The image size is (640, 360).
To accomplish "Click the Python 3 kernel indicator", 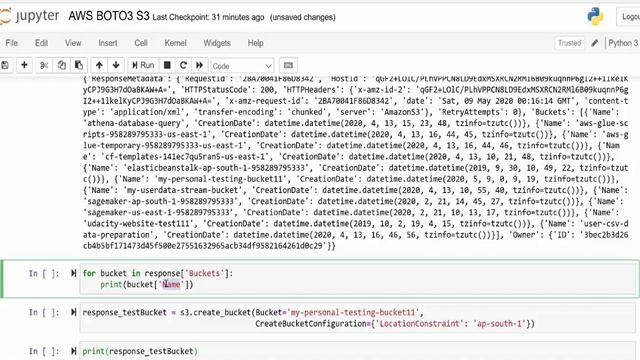I will pyautogui.click(x=623, y=43).
